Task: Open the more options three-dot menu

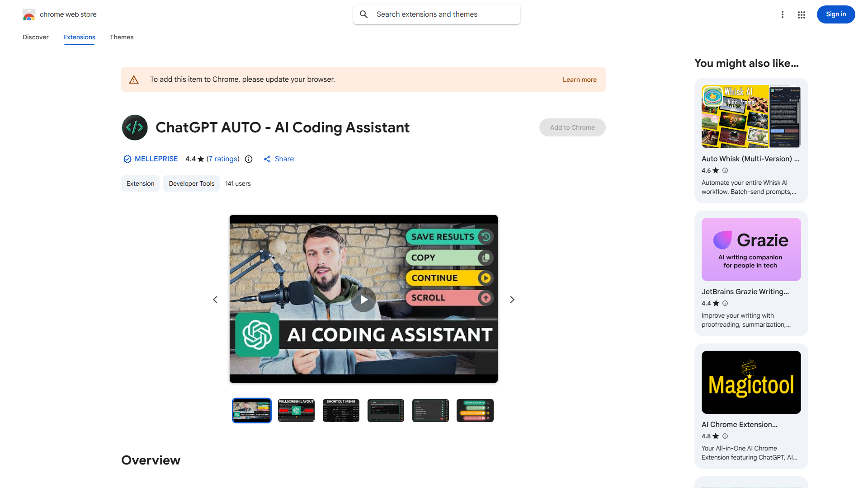Action: point(783,14)
